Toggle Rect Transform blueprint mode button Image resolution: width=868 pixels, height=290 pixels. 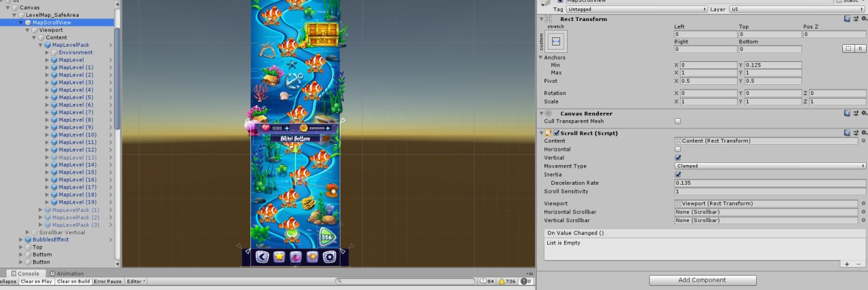point(848,49)
